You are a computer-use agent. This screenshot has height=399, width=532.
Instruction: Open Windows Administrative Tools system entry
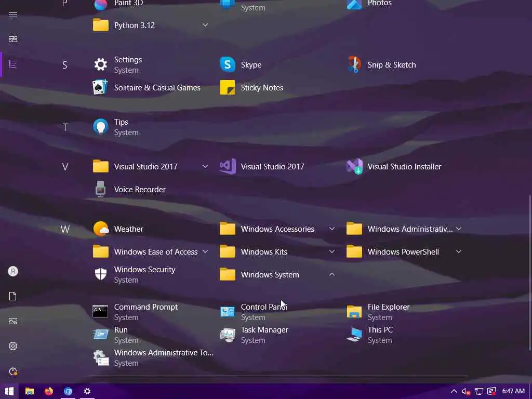point(151,357)
